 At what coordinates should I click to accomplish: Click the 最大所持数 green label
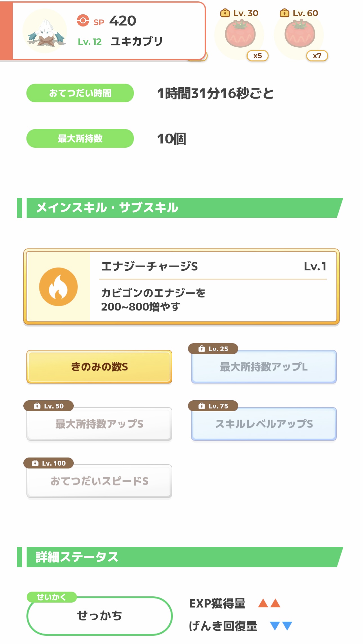[x=80, y=138]
